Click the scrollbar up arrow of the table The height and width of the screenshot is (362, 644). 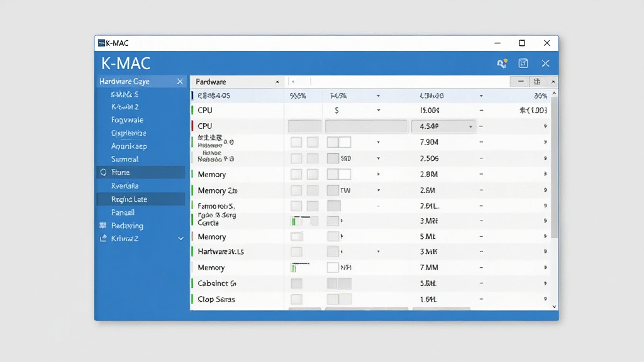point(555,93)
